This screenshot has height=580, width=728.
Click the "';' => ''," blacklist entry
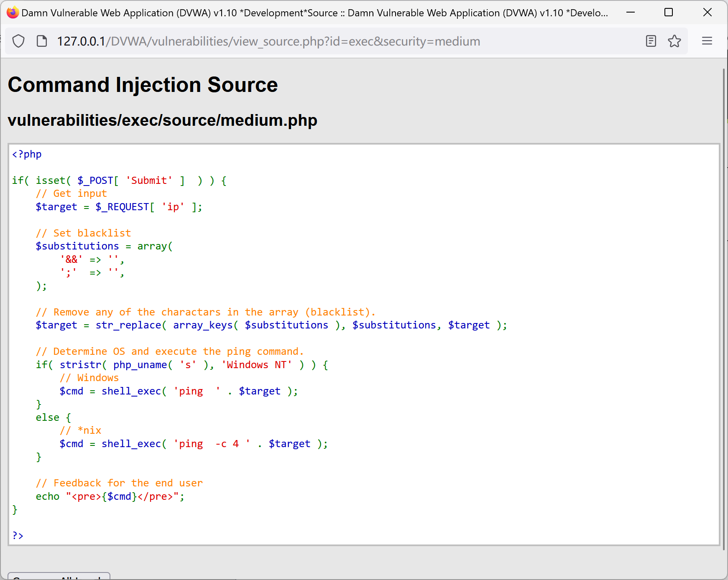[92, 272]
